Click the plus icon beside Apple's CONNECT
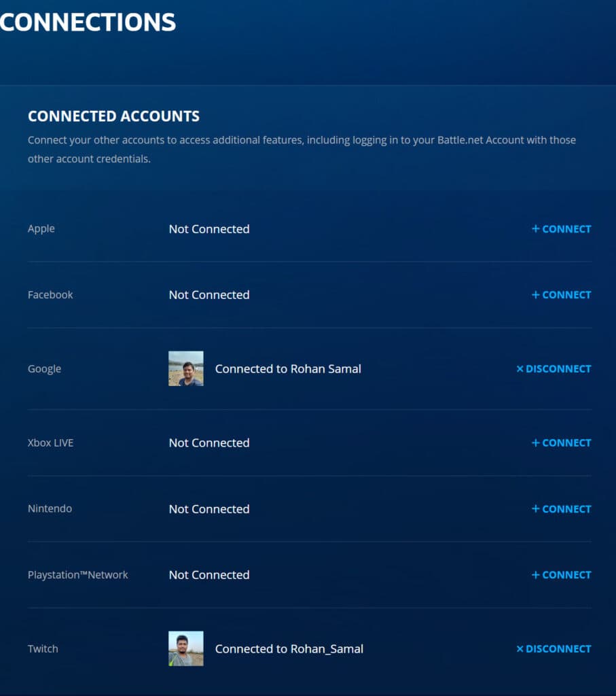The width and height of the screenshot is (616, 696). [x=535, y=229]
